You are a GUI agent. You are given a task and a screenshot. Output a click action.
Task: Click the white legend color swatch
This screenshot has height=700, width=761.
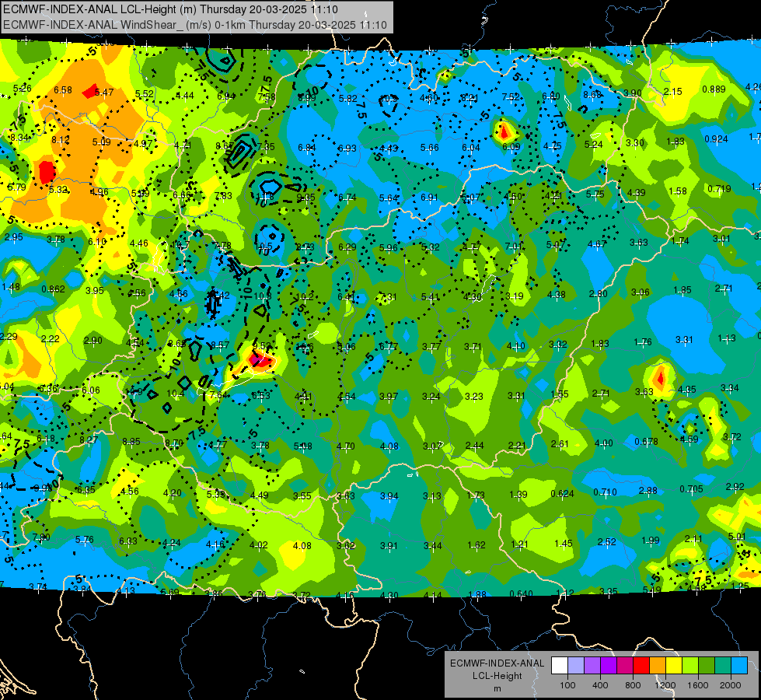(560, 665)
